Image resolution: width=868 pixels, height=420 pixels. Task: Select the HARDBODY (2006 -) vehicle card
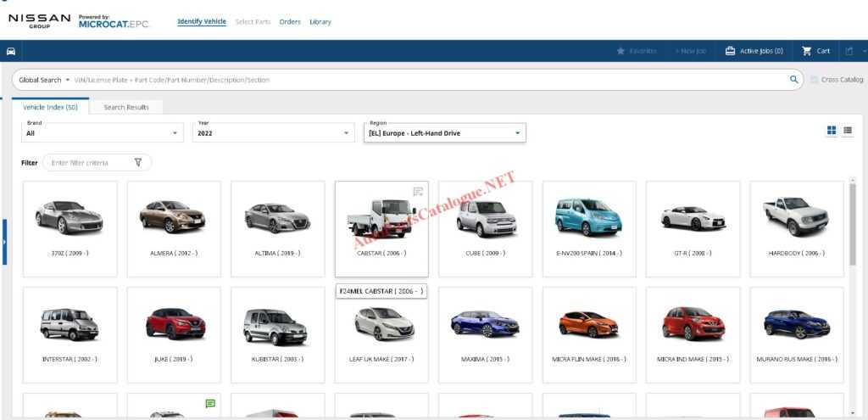tap(797, 229)
